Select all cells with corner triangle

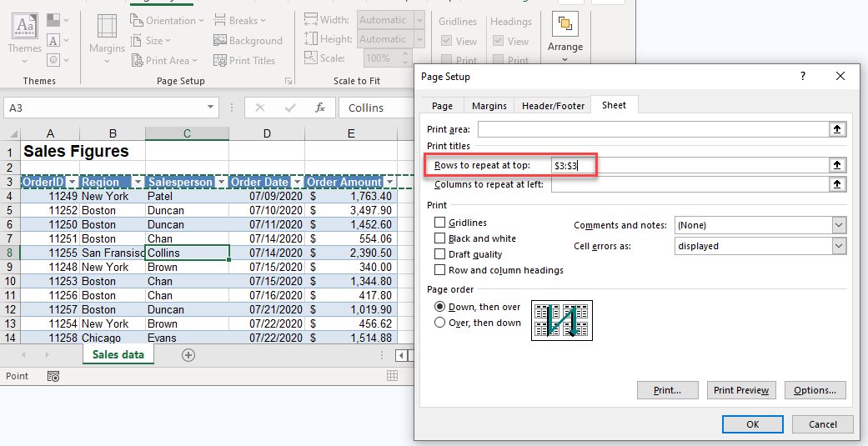pyautogui.click(x=13, y=134)
